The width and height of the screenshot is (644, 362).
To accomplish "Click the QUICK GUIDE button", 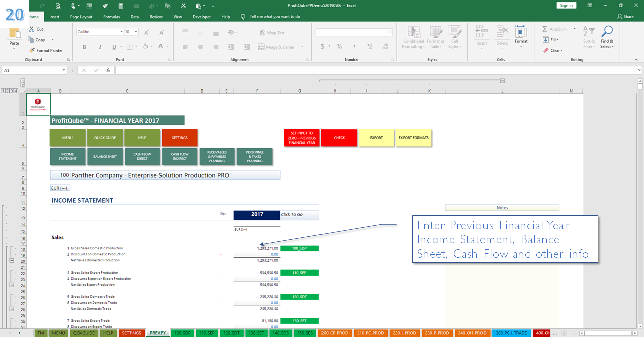I will pyautogui.click(x=105, y=138).
